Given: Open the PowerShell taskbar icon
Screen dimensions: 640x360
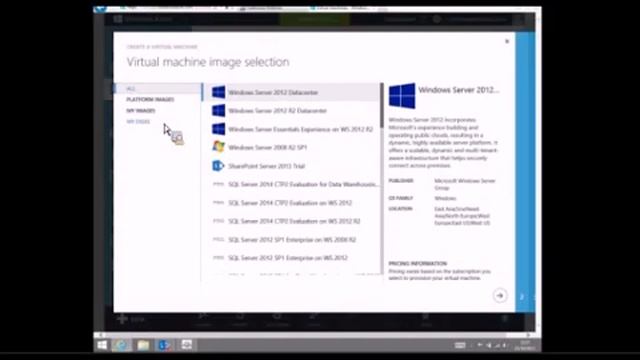Looking at the screenshot, I should (x=164, y=345).
